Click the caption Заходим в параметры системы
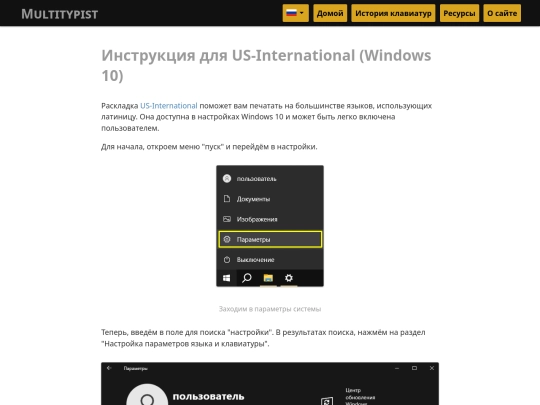 pyautogui.click(x=270, y=309)
